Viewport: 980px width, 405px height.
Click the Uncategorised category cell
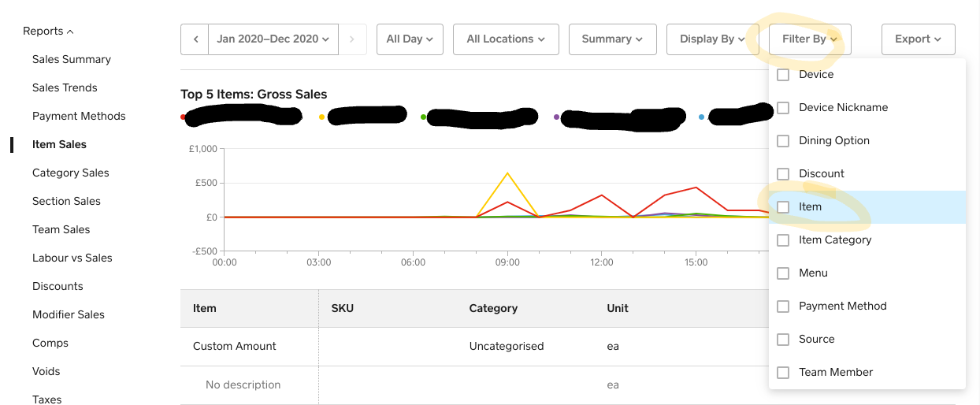(507, 346)
